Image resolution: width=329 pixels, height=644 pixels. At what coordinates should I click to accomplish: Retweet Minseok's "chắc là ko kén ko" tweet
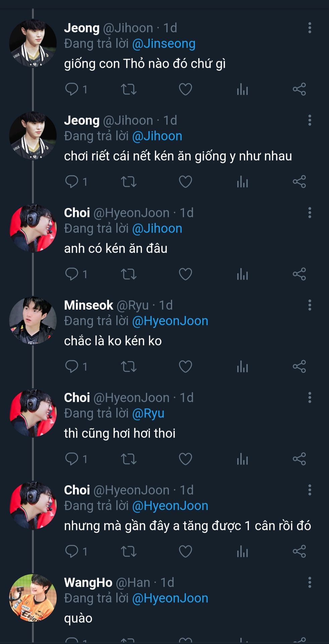[x=129, y=366]
